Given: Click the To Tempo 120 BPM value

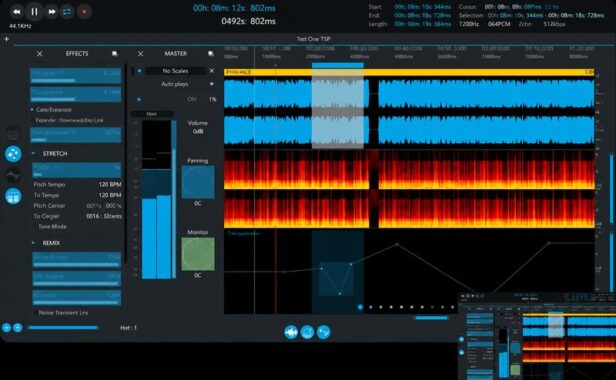Looking at the screenshot, I should [x=110, y=195].
